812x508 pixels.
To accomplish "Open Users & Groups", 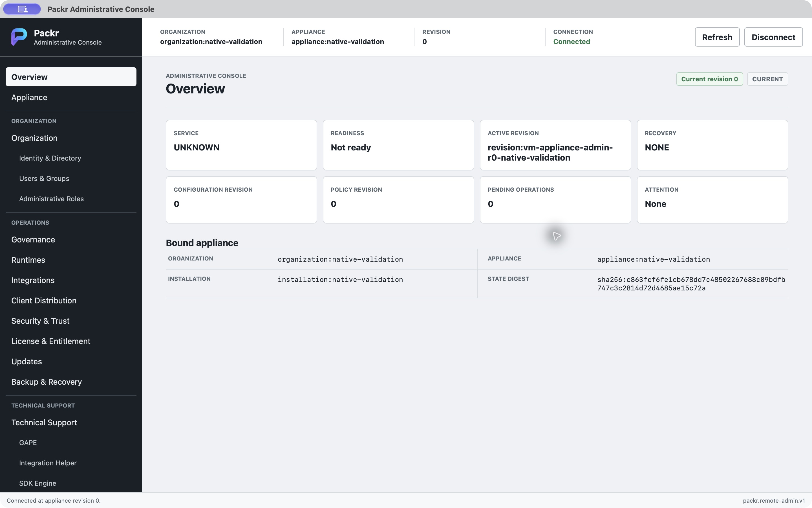I will (71, 179).
